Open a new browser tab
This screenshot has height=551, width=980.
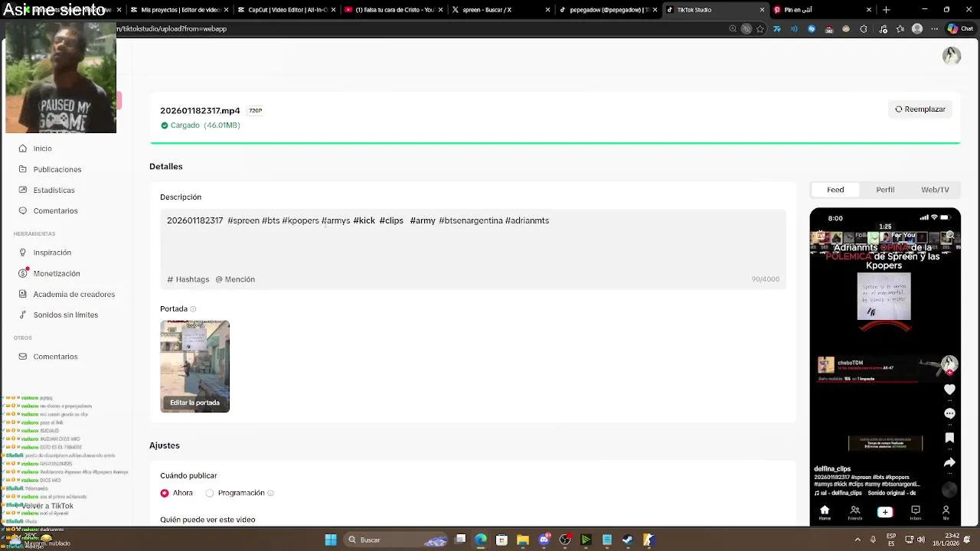(x=886, y=10)
